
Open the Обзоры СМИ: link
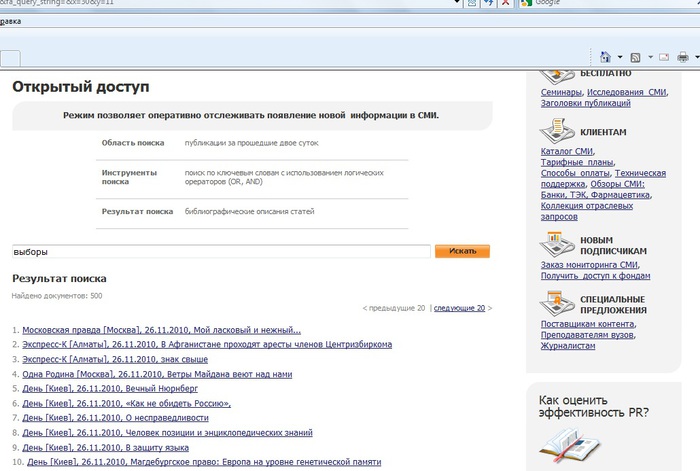[x=617, y=184]
